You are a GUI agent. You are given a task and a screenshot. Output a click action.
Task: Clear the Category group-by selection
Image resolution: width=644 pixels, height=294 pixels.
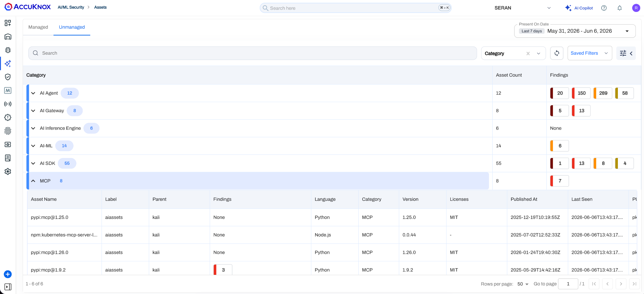point(528,53)
